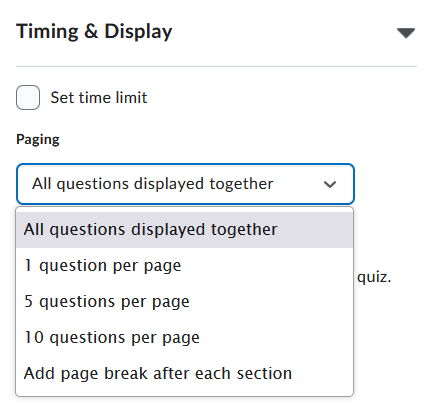Click the word Display in the section header
The image size is (428, 404).
138,32
